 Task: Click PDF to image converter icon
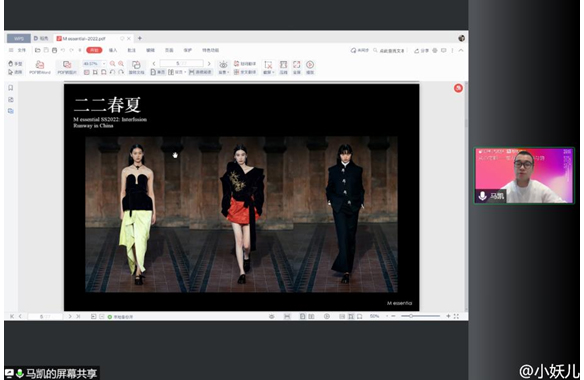67,67
